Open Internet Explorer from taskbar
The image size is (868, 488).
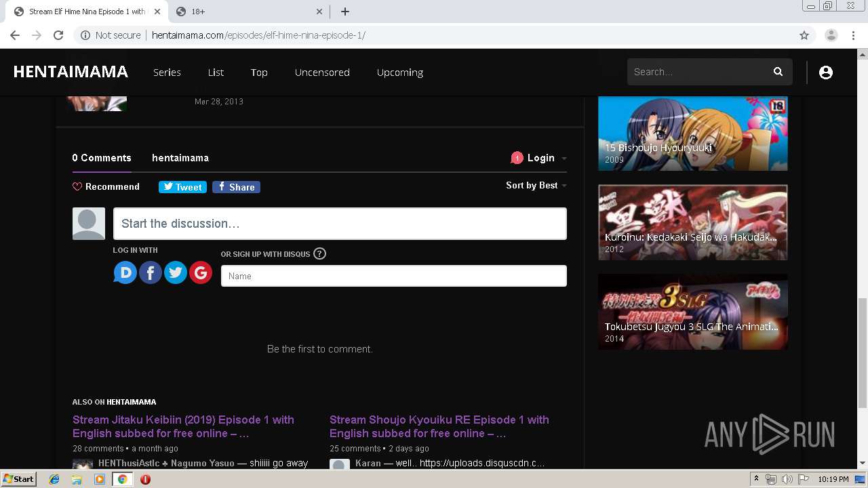tap(54, 479)
